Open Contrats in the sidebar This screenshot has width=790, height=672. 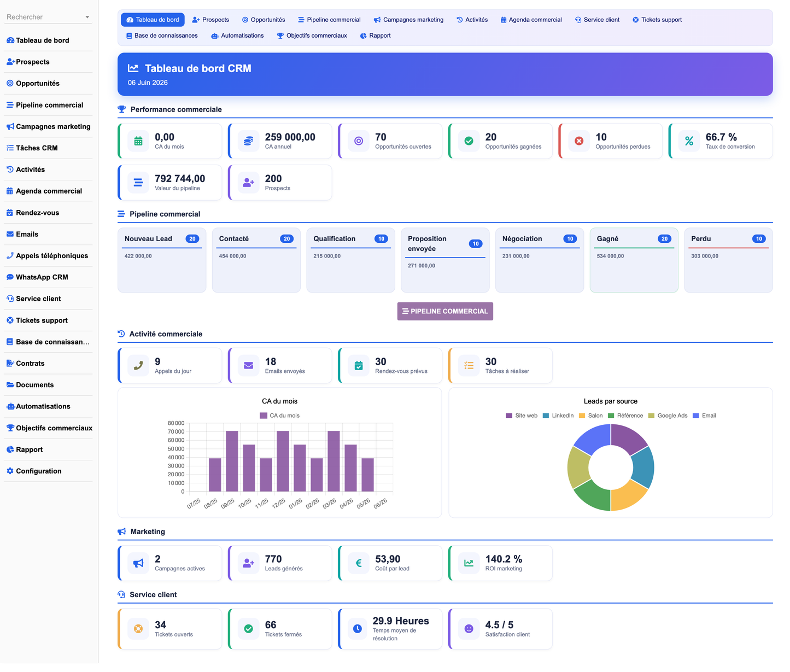(48, 364)
